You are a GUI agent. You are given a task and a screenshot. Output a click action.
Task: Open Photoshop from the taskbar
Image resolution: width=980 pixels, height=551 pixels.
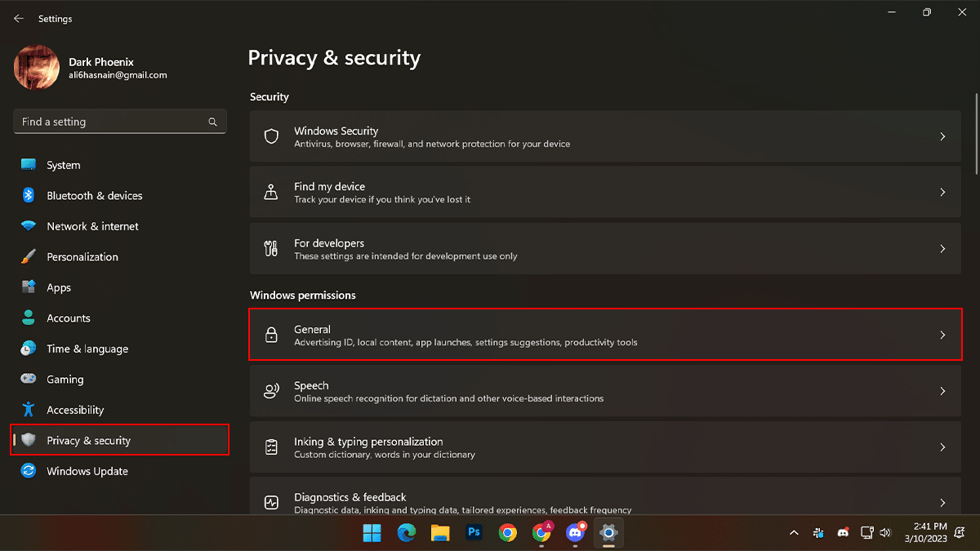pos(474,533)
